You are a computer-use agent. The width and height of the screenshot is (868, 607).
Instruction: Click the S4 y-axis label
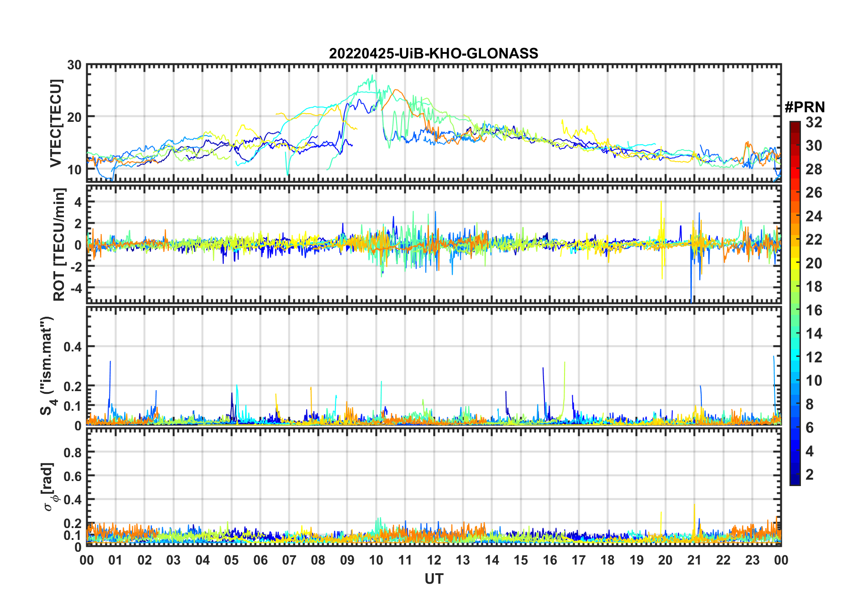47,366
